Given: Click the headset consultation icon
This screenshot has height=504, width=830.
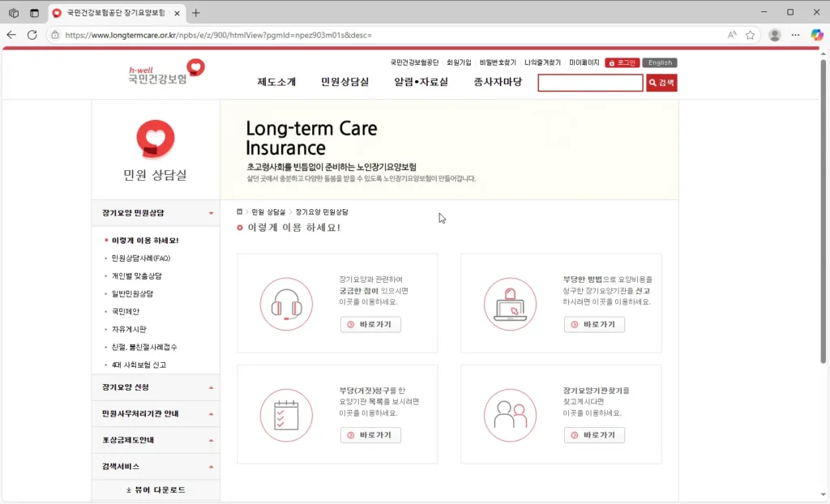Looking at the screenshot, I should (x=286, y=304).
